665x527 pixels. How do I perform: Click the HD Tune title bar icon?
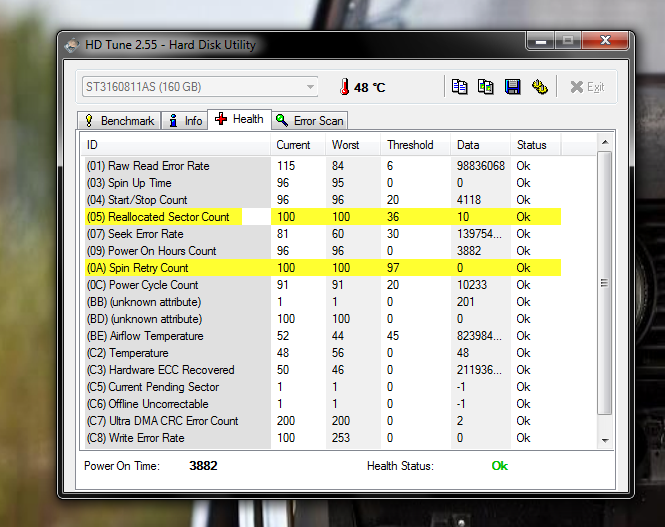pyautogui.click(x=73, y=45)
